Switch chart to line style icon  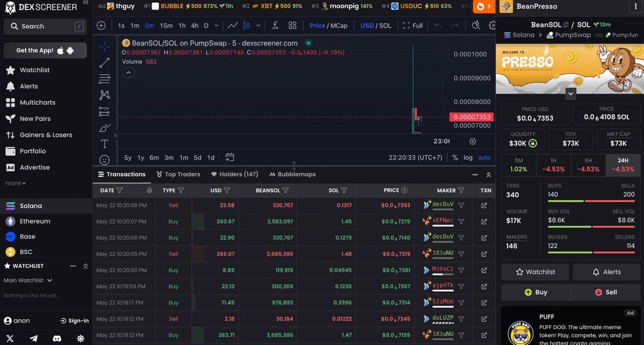(233, 25)
